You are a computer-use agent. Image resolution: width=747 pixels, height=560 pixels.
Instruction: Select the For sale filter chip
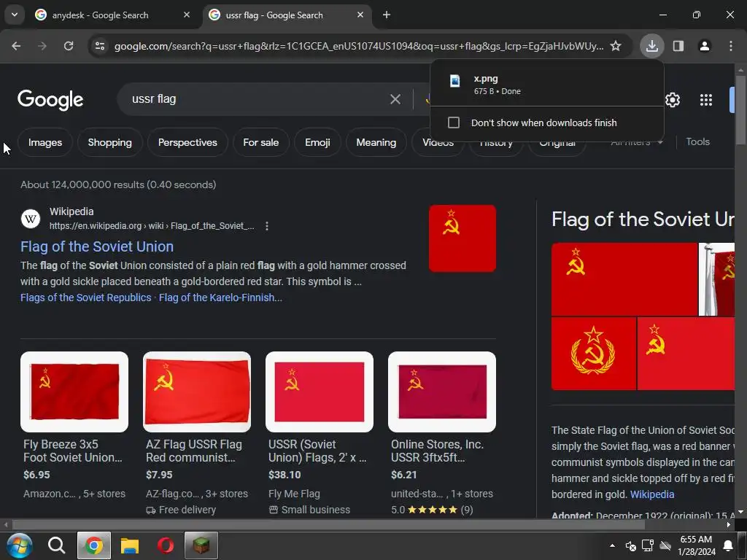click(x=260, y=142)
